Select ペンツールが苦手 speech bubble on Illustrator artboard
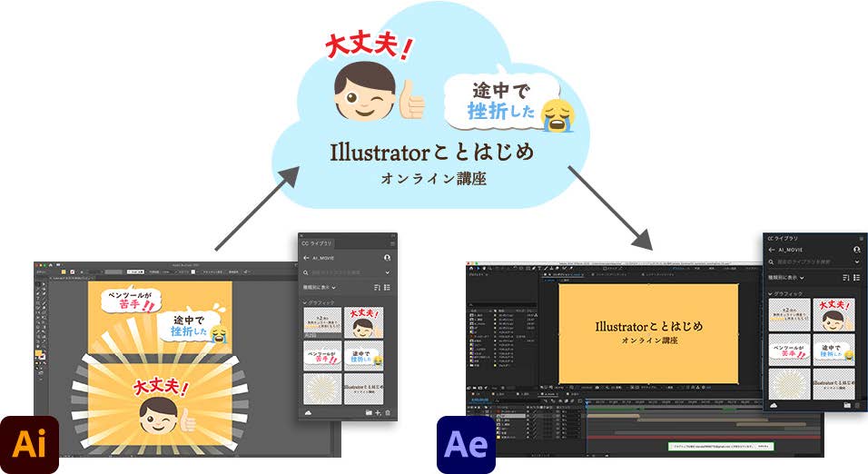This screenshot has height=474, width=868. 131,301
